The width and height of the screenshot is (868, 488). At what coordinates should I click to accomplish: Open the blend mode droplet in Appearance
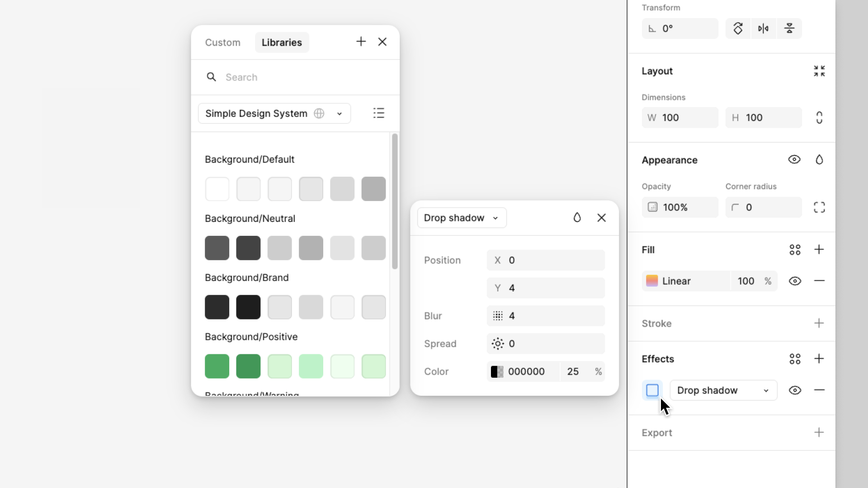pyautogui.click(x=819, y=160)
